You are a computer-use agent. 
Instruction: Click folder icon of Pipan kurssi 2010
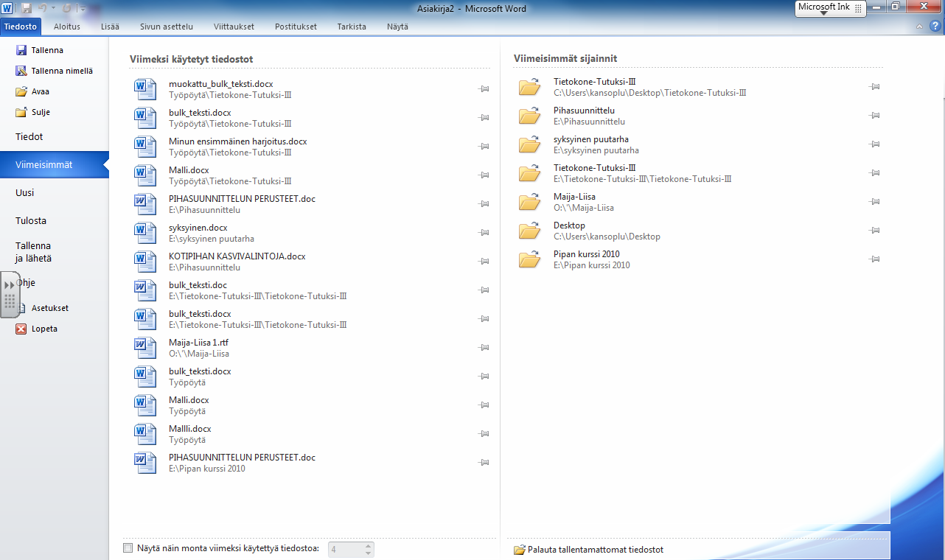click(x=529, y=259)
